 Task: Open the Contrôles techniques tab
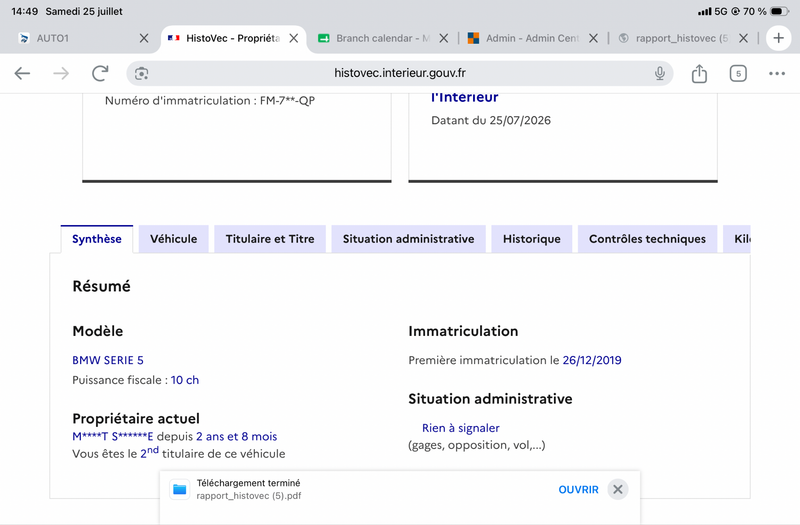(x=647, y=239)
